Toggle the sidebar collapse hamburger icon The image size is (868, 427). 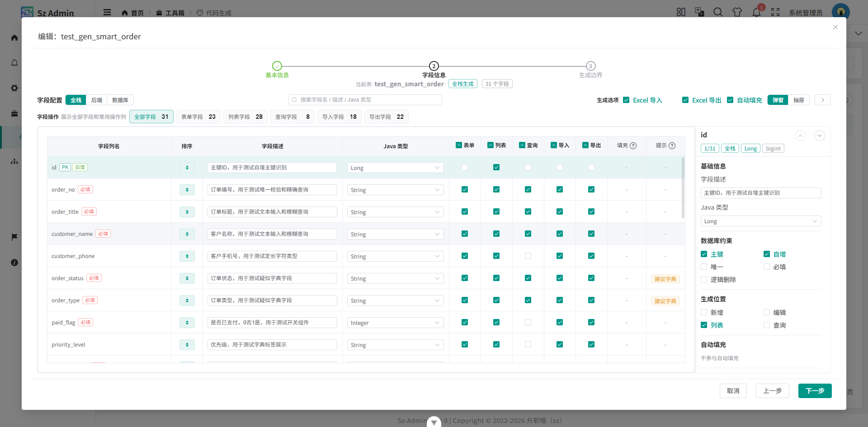(107, 12)
